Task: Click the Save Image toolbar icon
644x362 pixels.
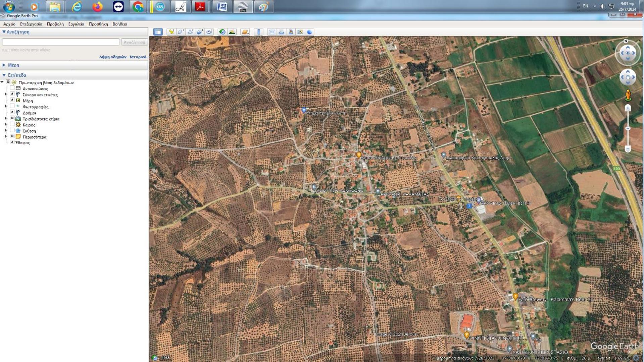Action: click(x=291, y=32)
